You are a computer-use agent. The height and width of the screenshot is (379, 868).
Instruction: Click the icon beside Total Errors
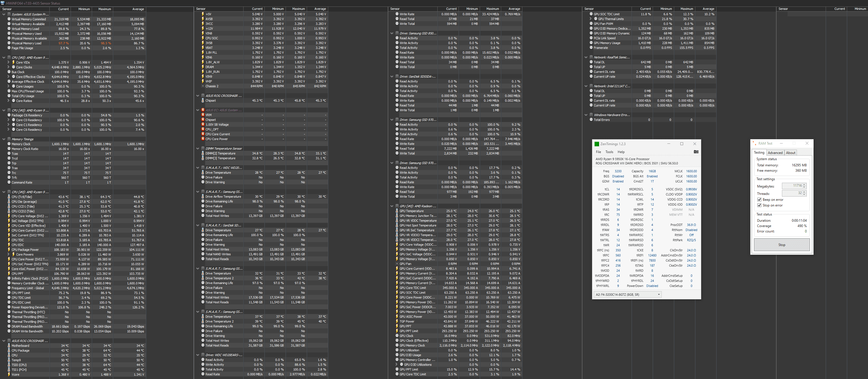[591, 120]
